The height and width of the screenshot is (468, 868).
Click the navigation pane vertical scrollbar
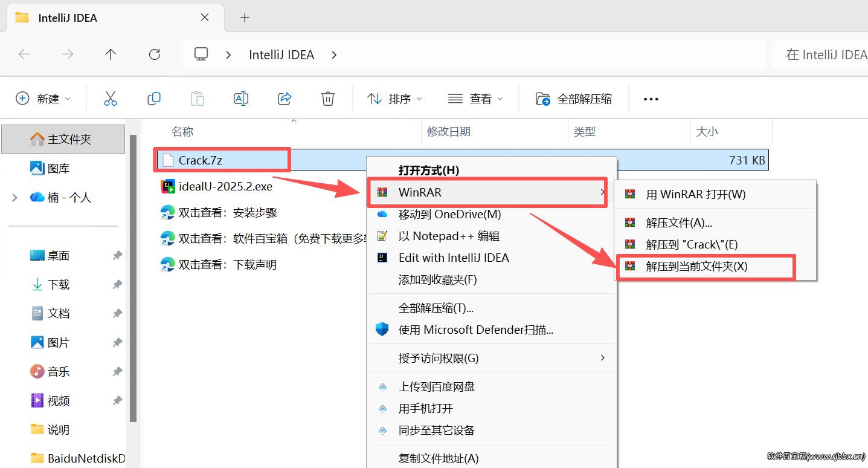(133, 278)
